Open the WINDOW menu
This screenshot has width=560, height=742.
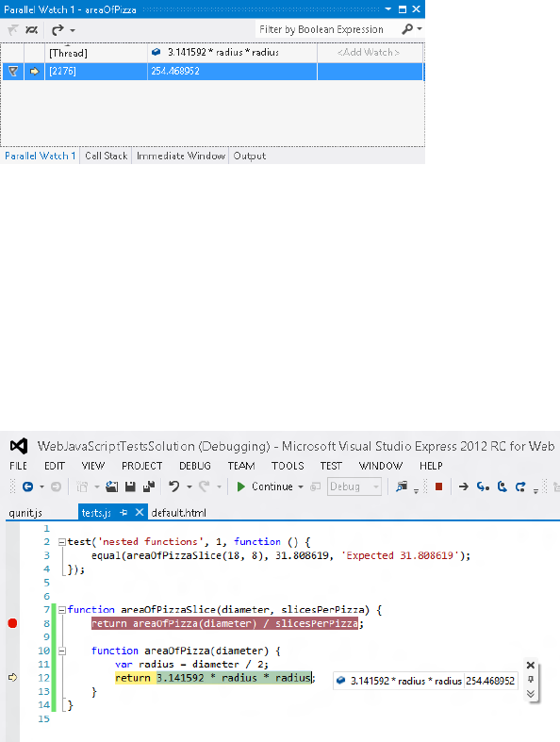pyautogui.click(x=381, y=466)
